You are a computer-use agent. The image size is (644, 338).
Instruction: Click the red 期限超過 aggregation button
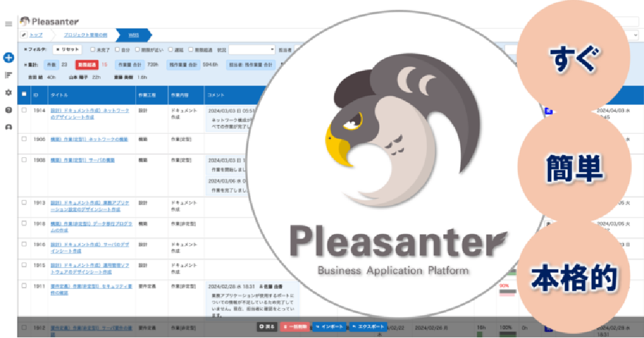[87, 65]
